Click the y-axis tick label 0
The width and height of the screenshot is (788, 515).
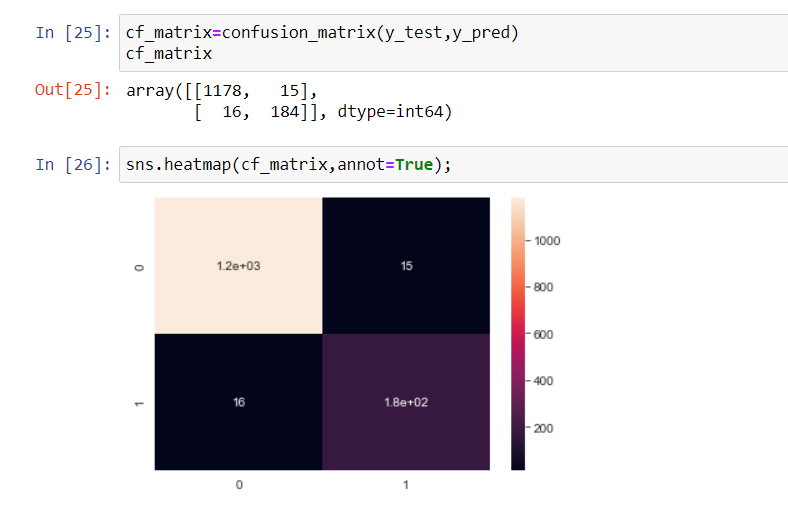(139, 268)
